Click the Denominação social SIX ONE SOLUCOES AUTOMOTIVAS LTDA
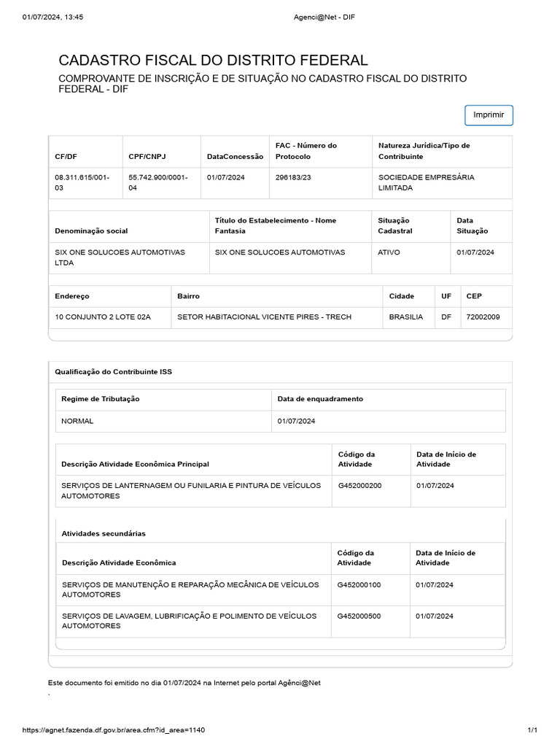This screenshot has height=747, width=560. click(120, 258)
